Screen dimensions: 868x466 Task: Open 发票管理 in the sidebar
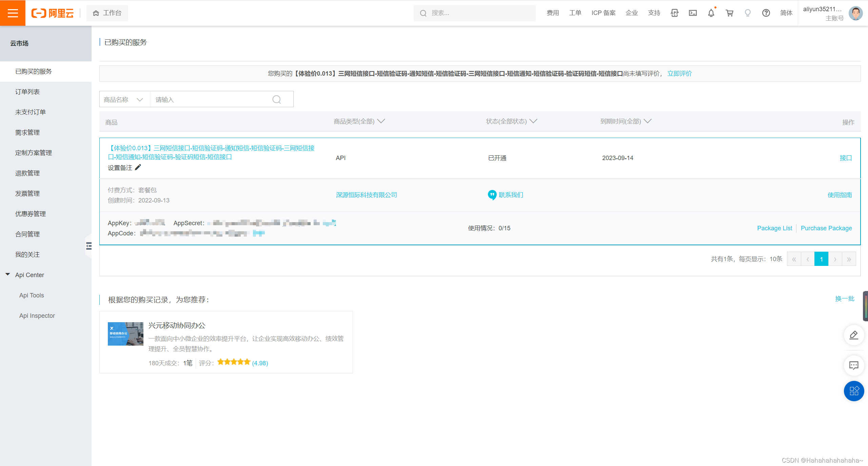point(27,194)
